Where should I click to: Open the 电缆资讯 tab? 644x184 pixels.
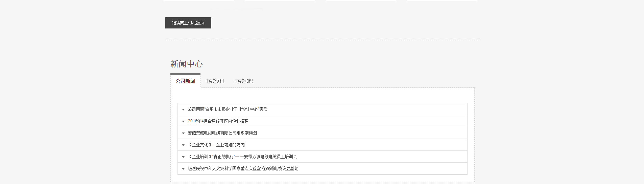[x=215, y=81]
